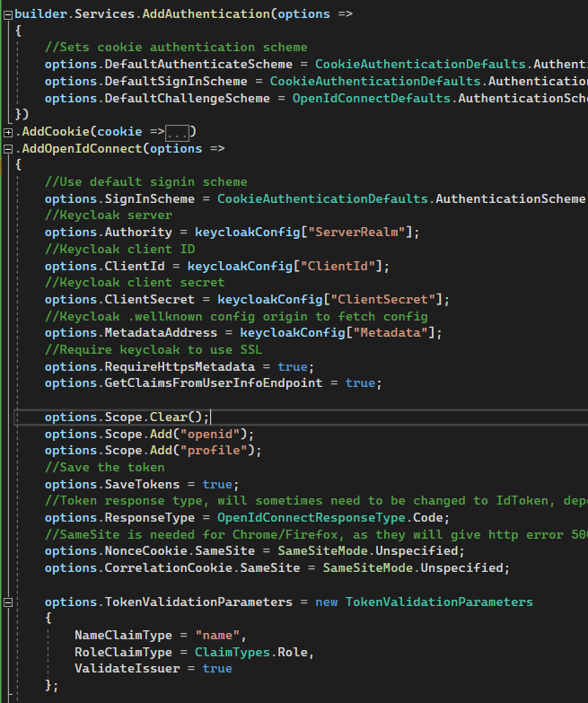Click the ValidateIssuer property
Screen dimensions: 588x703
(x=127, y=669)
